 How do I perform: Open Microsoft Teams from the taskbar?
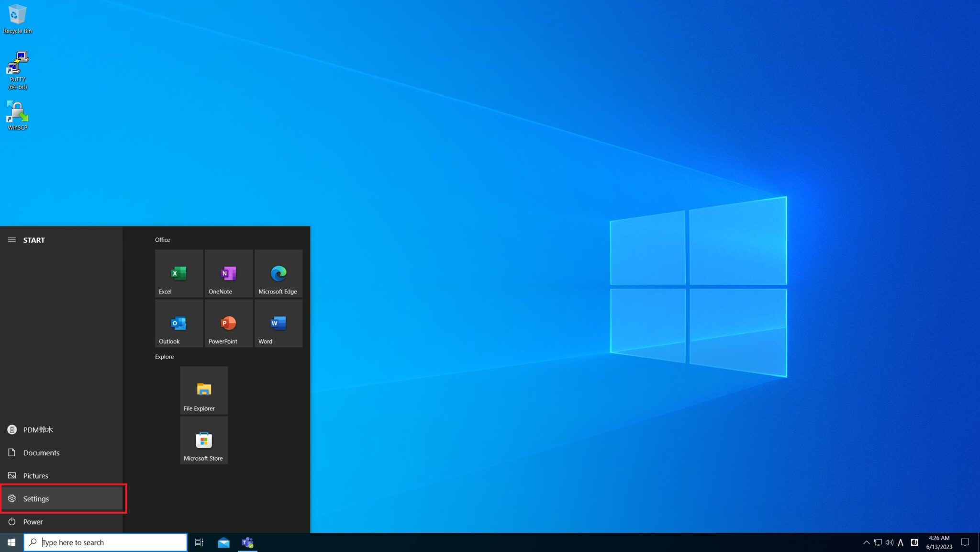pos(248,542)
